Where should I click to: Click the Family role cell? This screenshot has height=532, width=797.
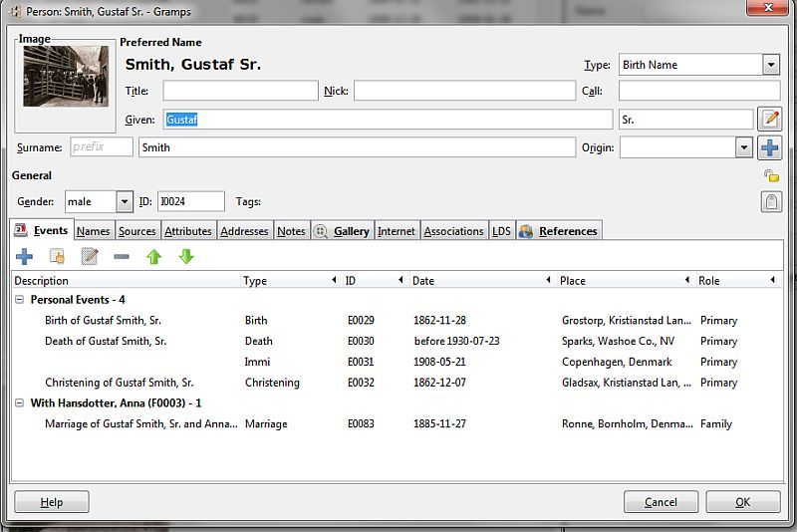pyautogui.click(x=716, y=423)
